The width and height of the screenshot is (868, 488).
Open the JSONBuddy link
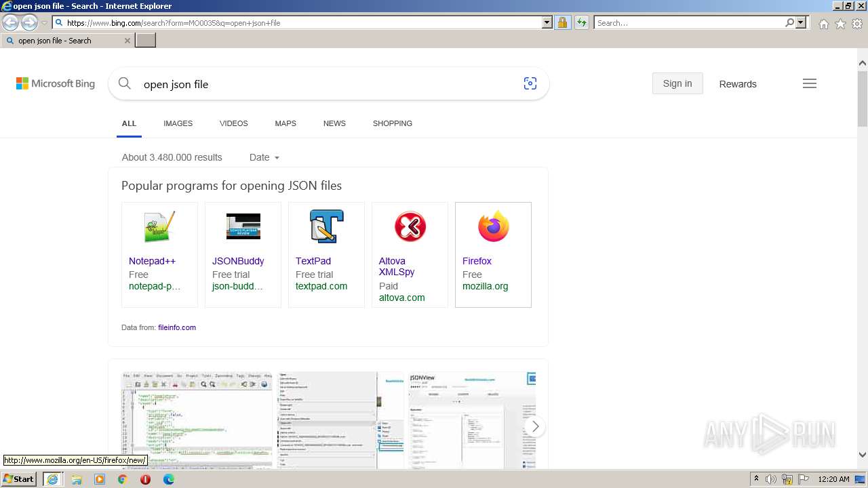(238, 261)
